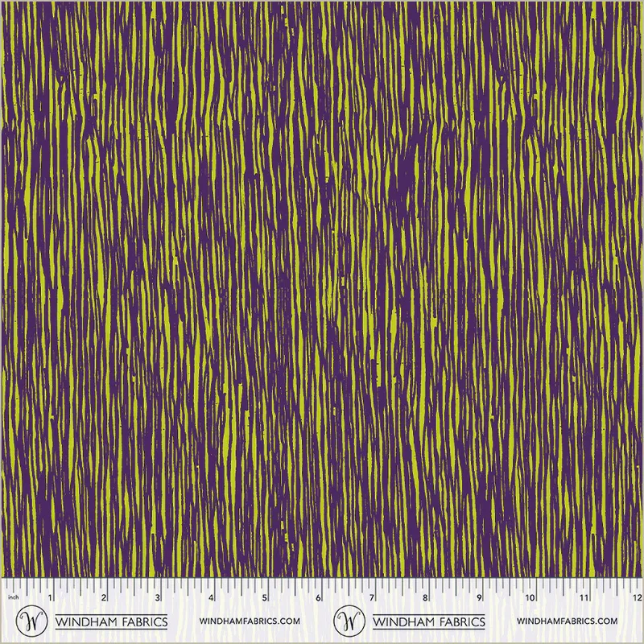This screenshot has height=644, width=644.
Task: Click the number 3 on the ruler
Action: coord(158,598)
